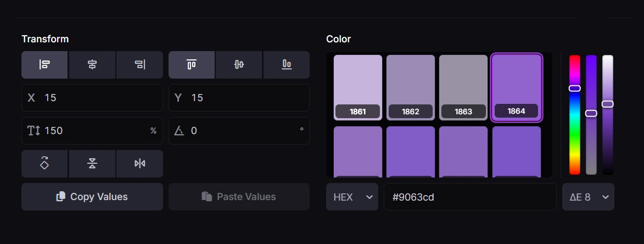Choose the swatch directly below 1862
Viewport: 644px width, 244px height.
point(410,152)
